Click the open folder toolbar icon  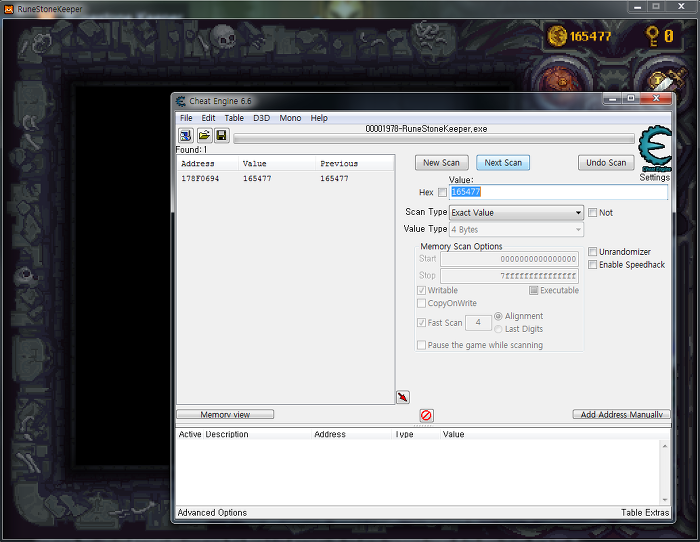pyautogui.click(x=204, y=135)
